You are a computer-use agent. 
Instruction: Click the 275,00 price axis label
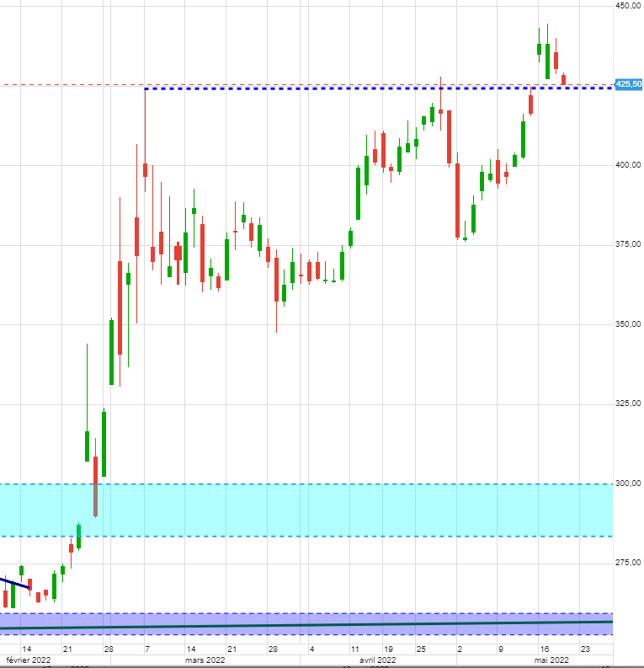pyautogui.click(x=628, y=562)
